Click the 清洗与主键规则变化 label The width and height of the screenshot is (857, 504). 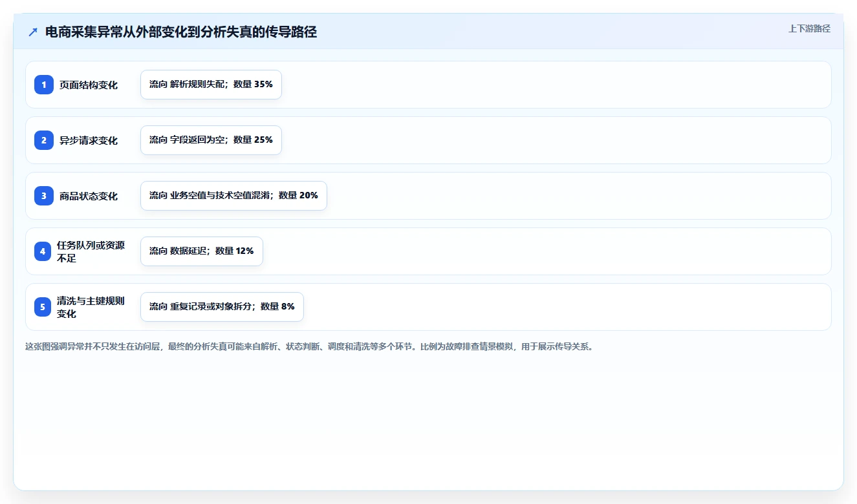pyautogui.click(x=91, y=307)
